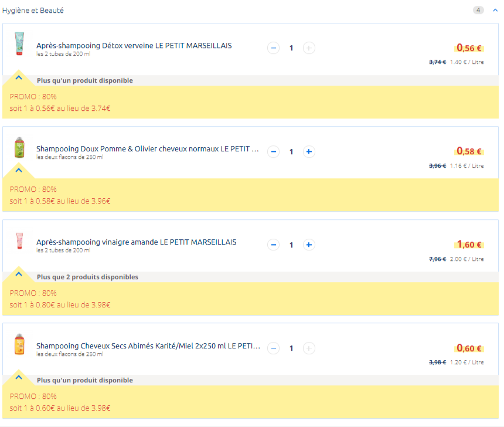This screenshot has height=427, width=504.
Task: Click 'soit 1 à 0.80€ au lieu de 3.98€'
Action: [x=60, y=305]
